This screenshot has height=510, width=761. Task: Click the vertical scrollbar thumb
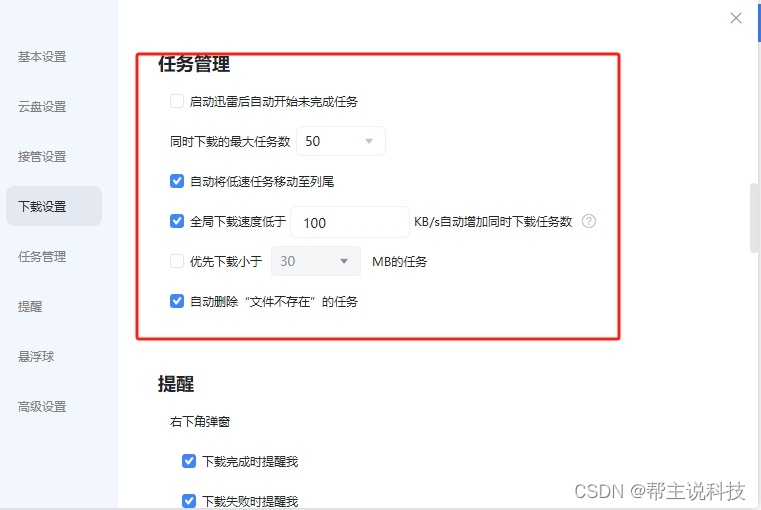pos(754,218)
